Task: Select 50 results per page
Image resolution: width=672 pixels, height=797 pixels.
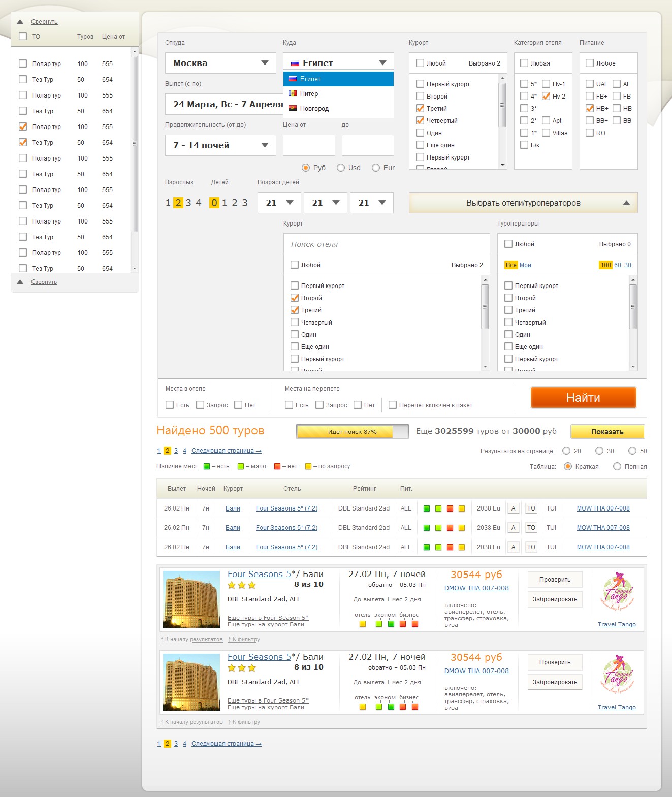Action: pos(632,451)
